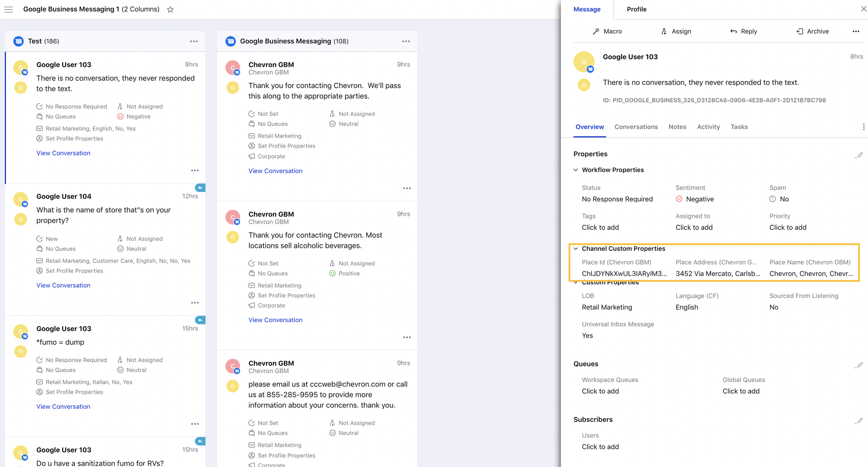Click to add Workspace Queues
The height and width of the screenshot is (467, 868).
600,391
